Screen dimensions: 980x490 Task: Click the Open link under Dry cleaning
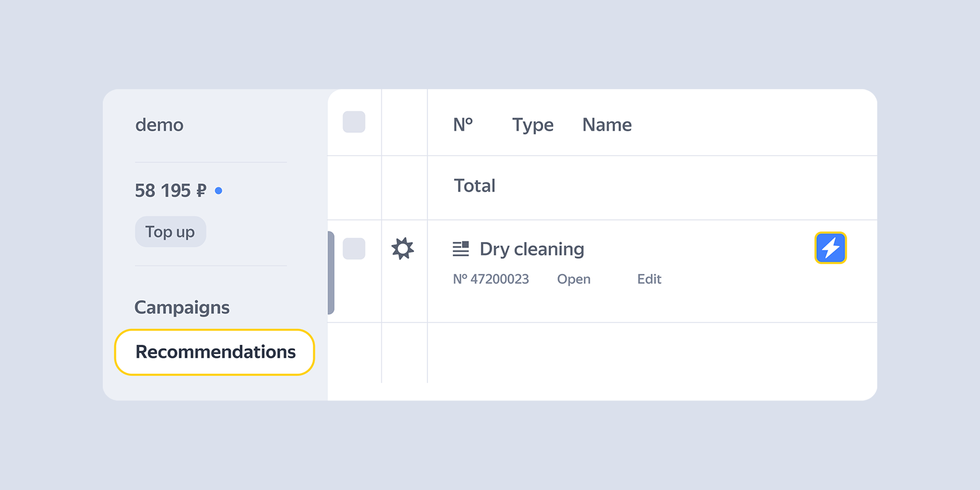coord(574,279)
